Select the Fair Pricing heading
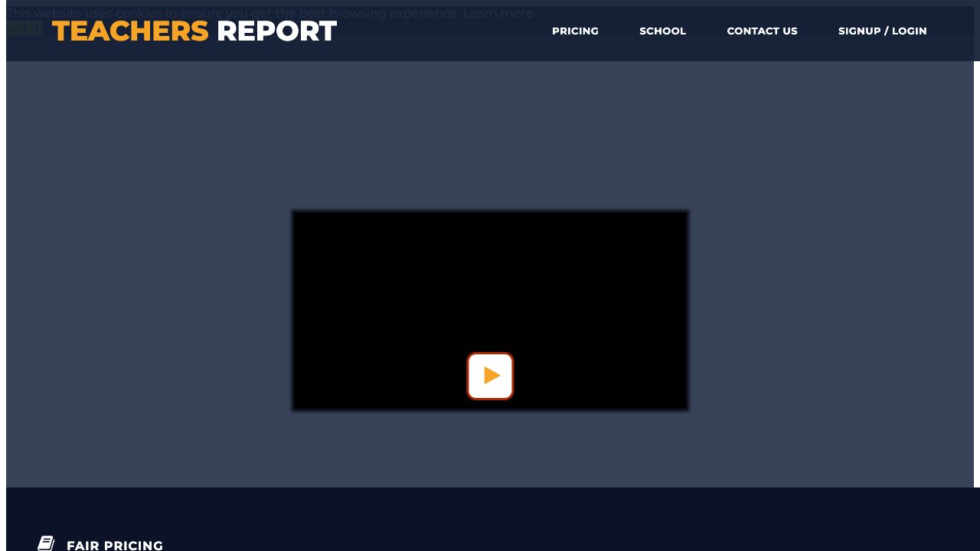The height and width of the screenshot is (551, 980). click(115, 545)
